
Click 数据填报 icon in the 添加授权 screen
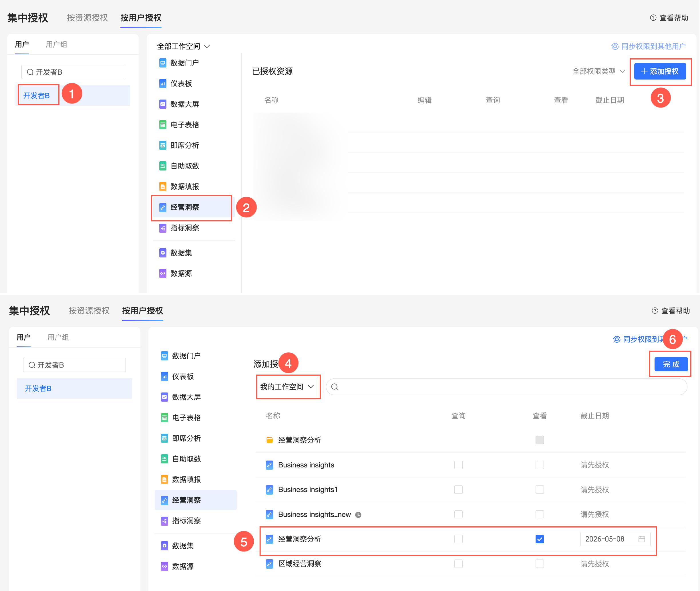point(164,479)
